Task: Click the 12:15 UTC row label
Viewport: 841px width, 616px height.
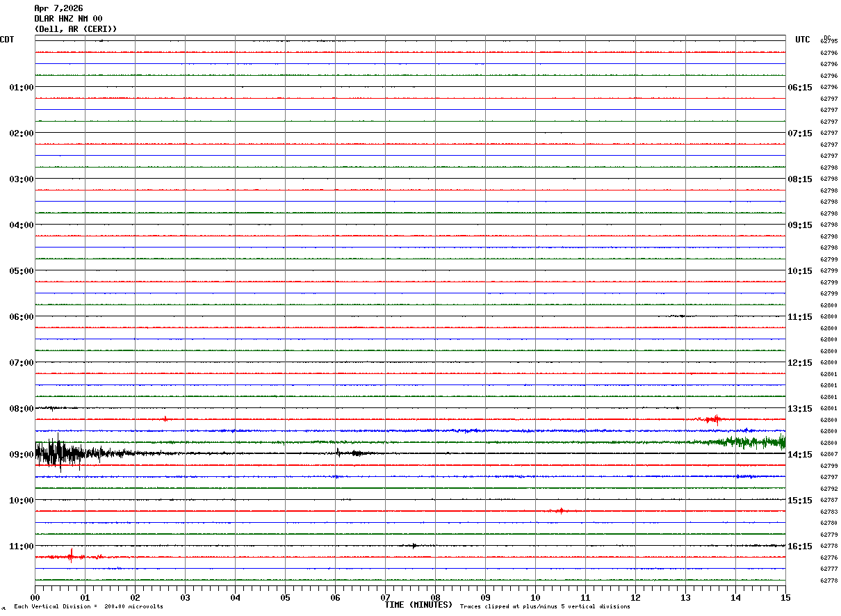Action: pyautogui.click(x=799, y=363)
